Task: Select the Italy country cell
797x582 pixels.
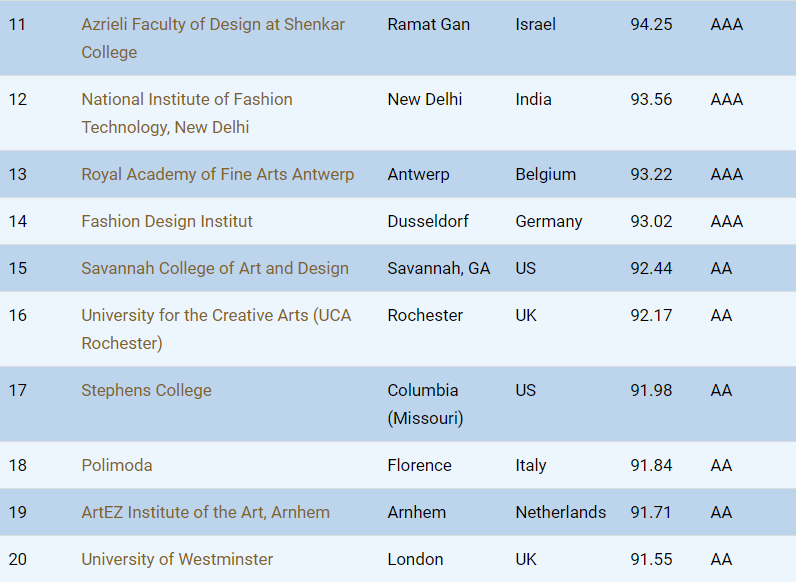Action: 531,465
